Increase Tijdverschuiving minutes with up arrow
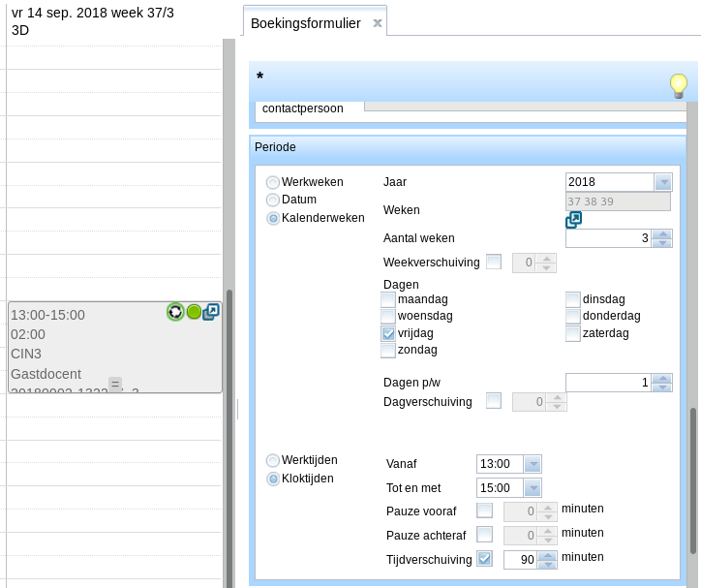Image resolution: width=701 pixels, height=588 pixels. click(548, 556)
